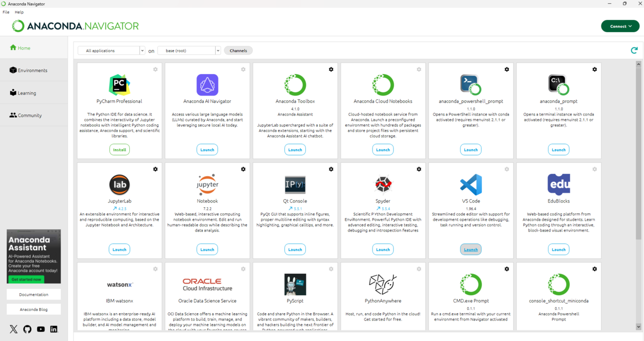Image resolution: width=644 pixels, height=341 pixels.
Task: Switch to the Environments tab
Action: [34, 70]
